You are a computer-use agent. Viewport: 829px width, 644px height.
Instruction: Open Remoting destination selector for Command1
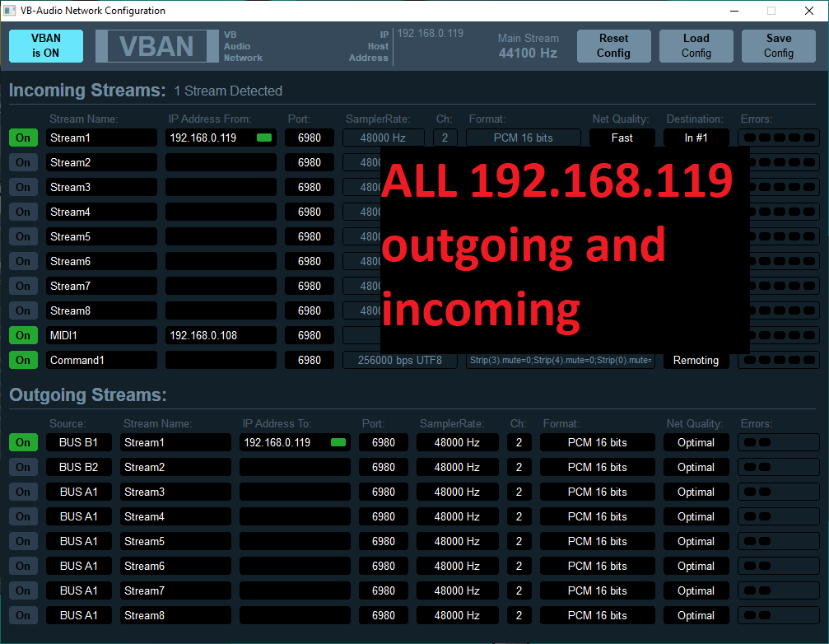click(x=696, y=360)
